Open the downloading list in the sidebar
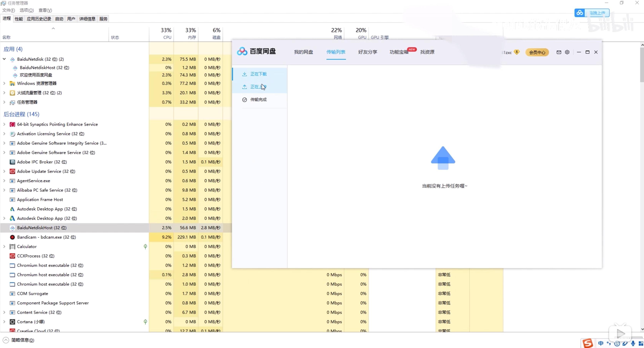The height and width of the screenshot is (348, 644). (x=258, y=74)
